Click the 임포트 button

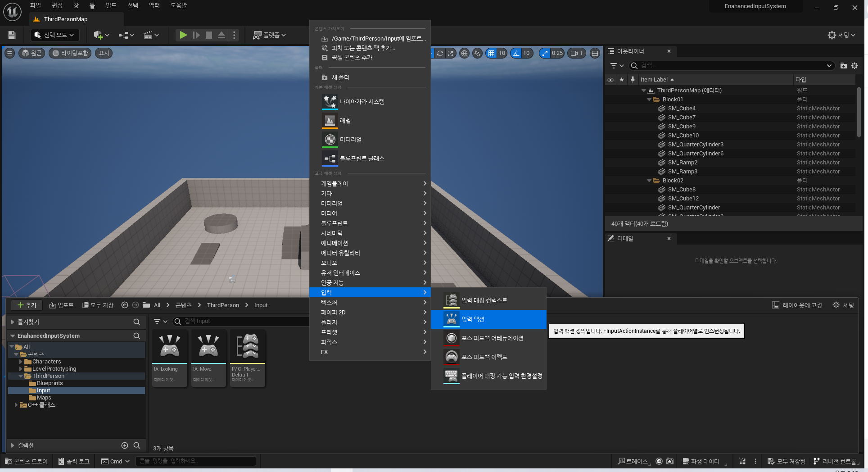(x=61, y=305)
